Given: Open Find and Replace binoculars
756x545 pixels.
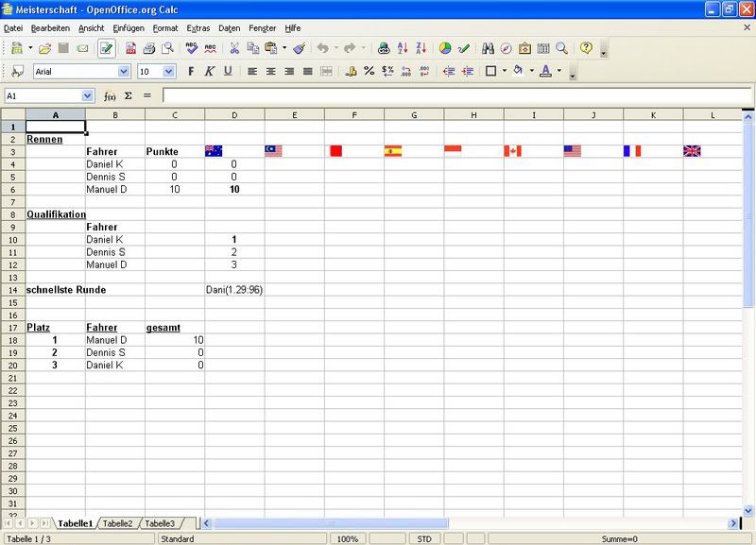Looking at the screenshot, I should [488, 48].
